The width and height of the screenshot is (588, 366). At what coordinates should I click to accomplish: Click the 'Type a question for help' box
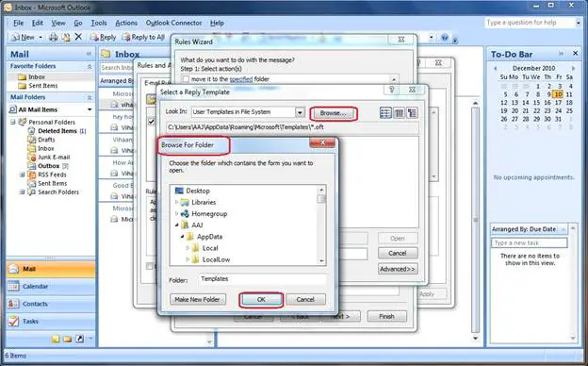pos(530,23)
